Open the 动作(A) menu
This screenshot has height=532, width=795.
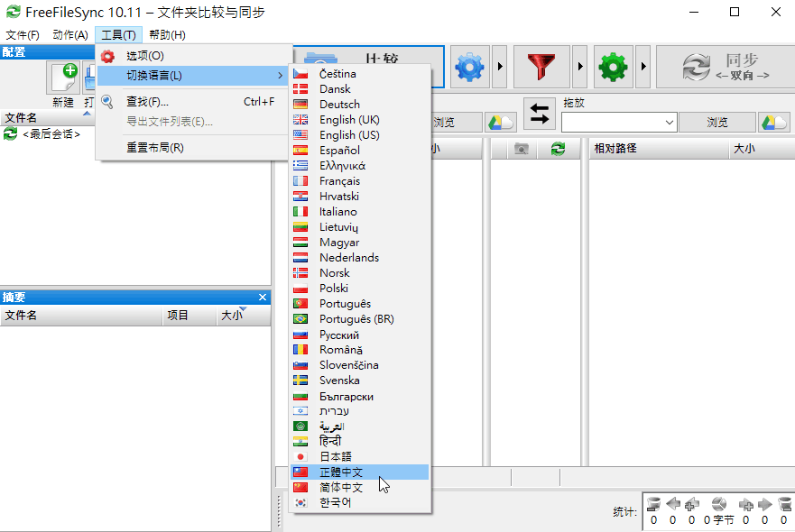tap(70, 35)
